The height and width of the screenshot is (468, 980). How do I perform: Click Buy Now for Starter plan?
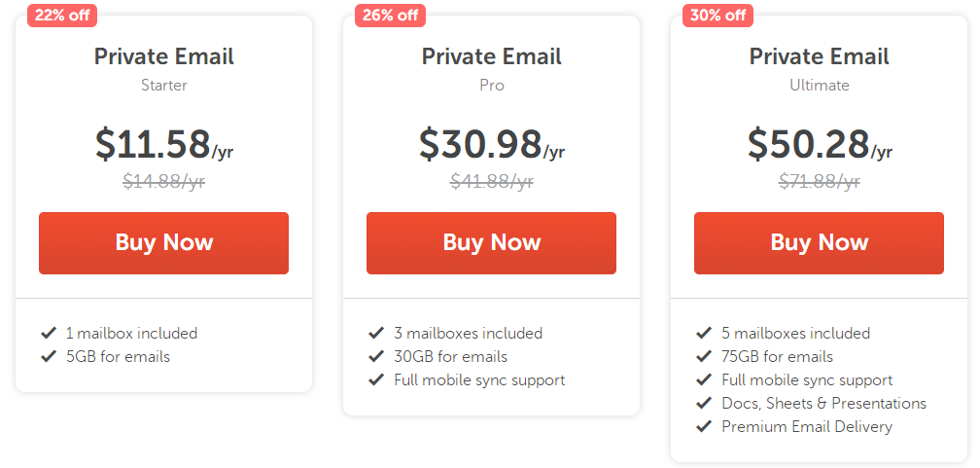pos(163,243)
